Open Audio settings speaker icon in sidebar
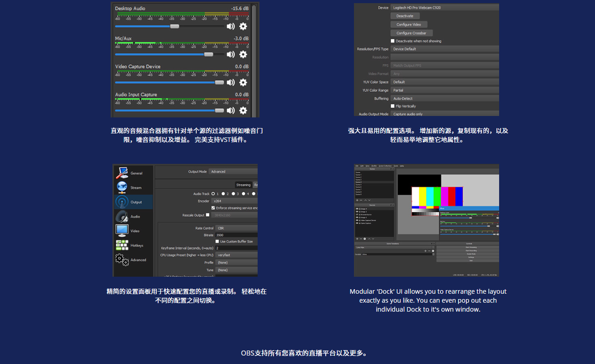This screenshot has height=364, width=595. coord(122,216)
